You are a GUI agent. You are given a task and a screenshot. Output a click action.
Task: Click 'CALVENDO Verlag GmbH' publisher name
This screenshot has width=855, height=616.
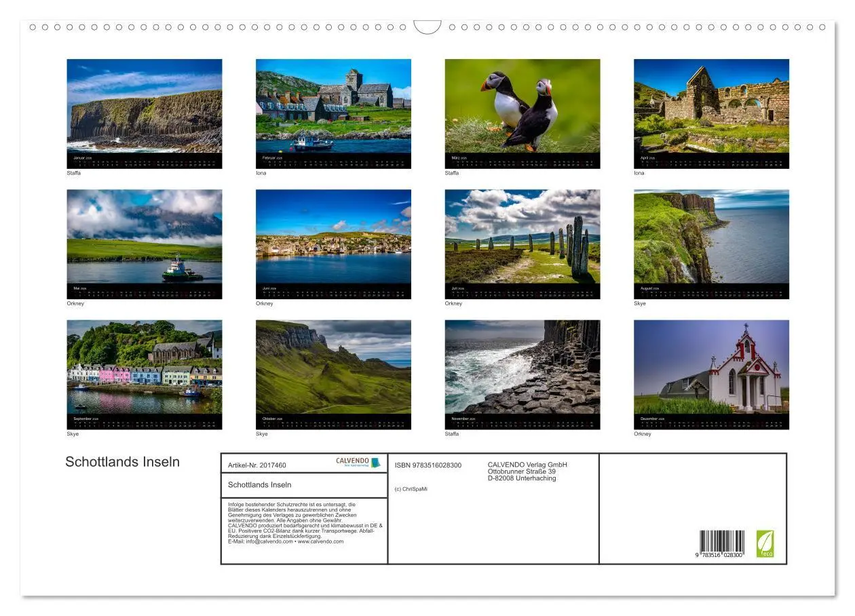[x=527, y=465]
